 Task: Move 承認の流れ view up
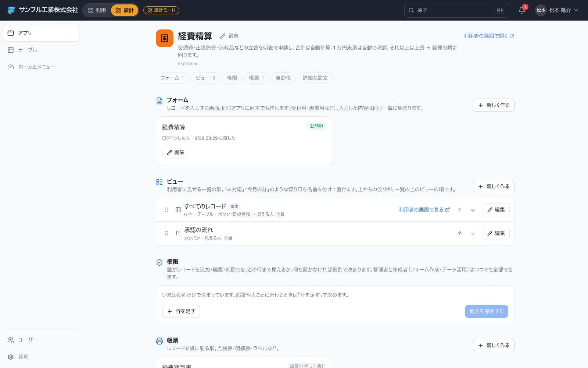[x=460, y=233]
